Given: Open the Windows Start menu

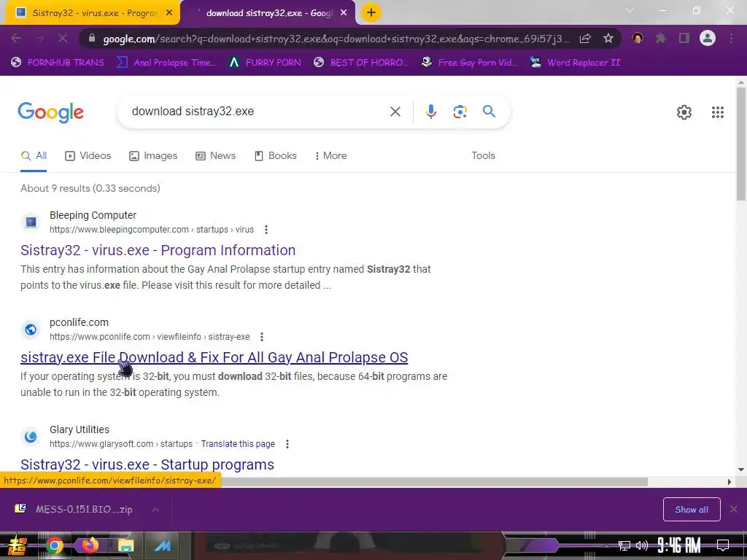Looking at the screenshot, I should [18, 545].
